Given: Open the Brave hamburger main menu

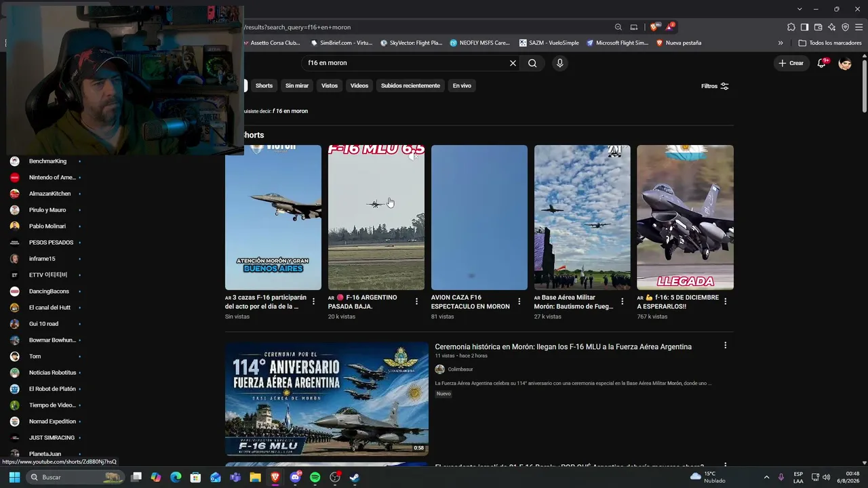Looking at the screenshot, I should pyautogui.click(x=859, y=27).
